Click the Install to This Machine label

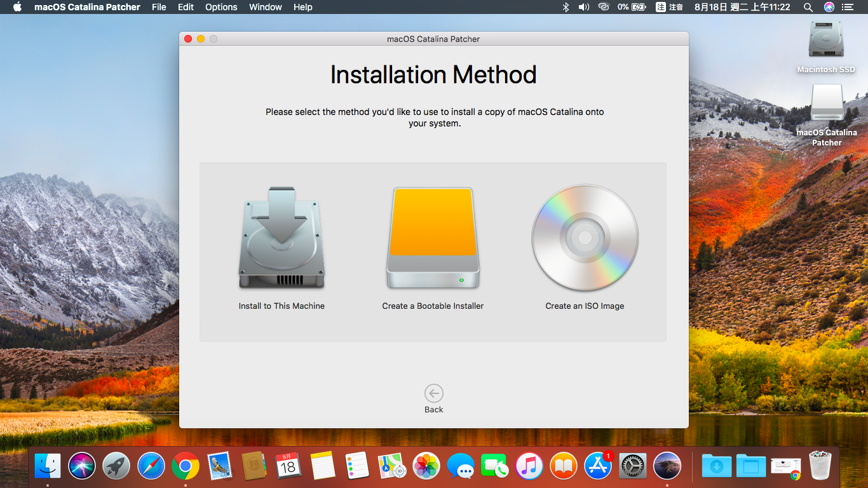click(281, 306)
